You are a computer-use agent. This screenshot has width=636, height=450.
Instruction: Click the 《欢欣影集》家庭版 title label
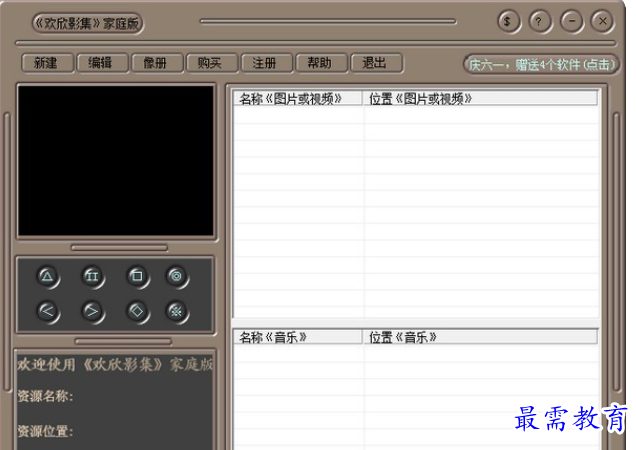88,24
